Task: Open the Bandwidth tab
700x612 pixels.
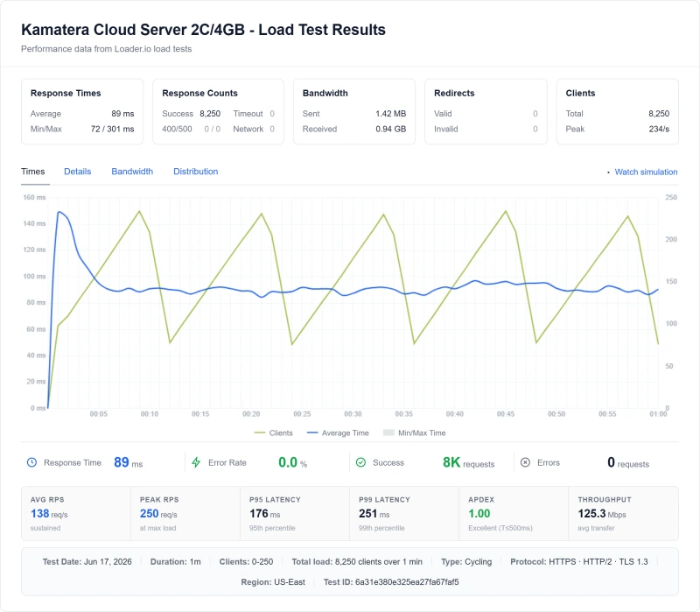Action: click(x=132, y=172)
